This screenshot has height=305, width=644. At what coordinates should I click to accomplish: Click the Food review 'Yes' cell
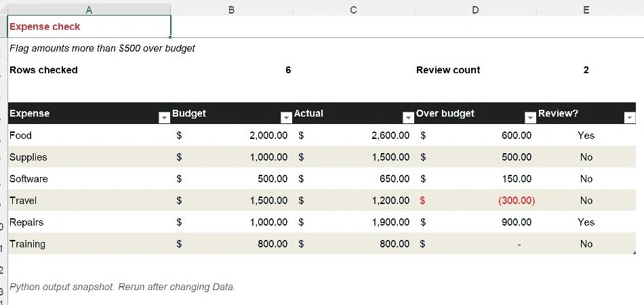pyautogui.click(x=586, y=135)
